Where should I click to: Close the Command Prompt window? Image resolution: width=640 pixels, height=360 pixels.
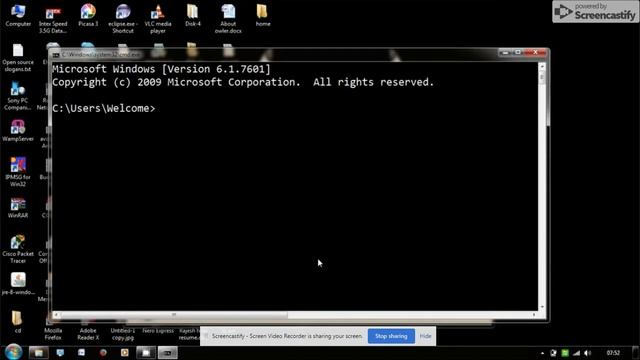[536, 53]
